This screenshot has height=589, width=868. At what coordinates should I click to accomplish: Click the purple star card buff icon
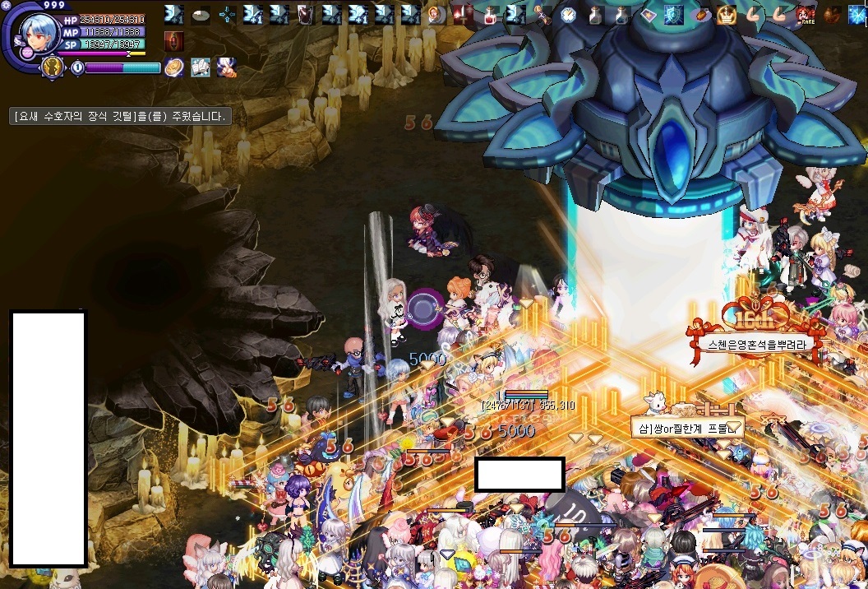coord(647,16)
